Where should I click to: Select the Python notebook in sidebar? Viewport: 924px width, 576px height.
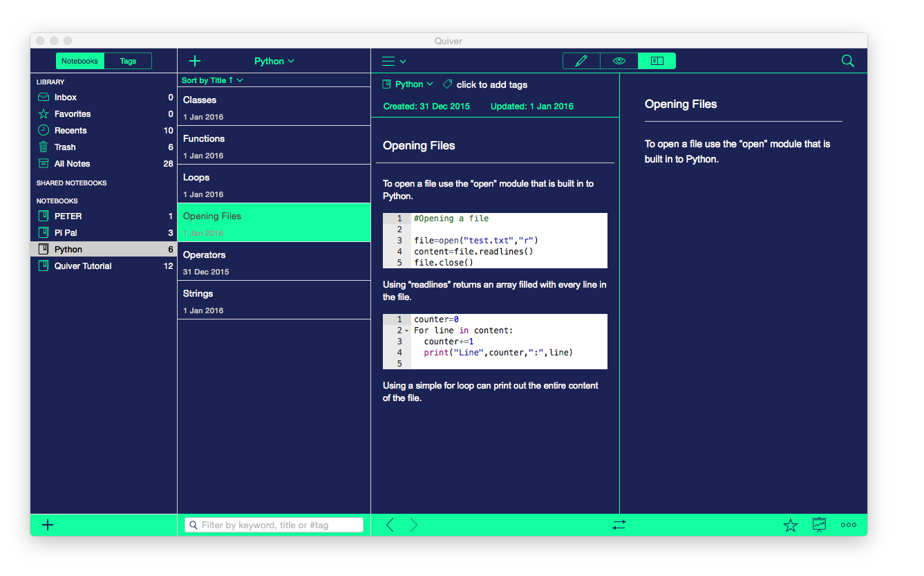(104, 250)
